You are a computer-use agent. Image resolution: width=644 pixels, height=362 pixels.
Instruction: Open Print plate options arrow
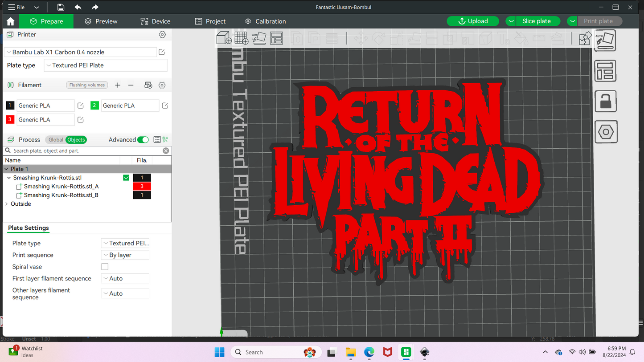[x=572, y=21]
